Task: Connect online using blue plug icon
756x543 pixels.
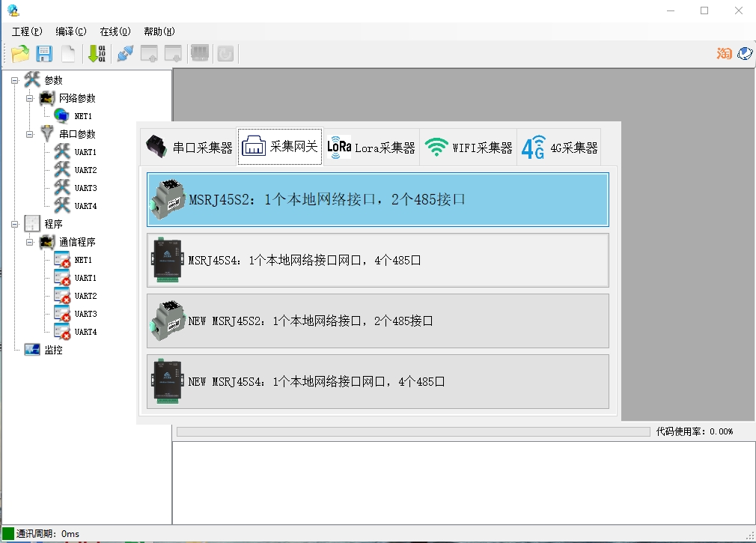Action: (x=125, y=53)
